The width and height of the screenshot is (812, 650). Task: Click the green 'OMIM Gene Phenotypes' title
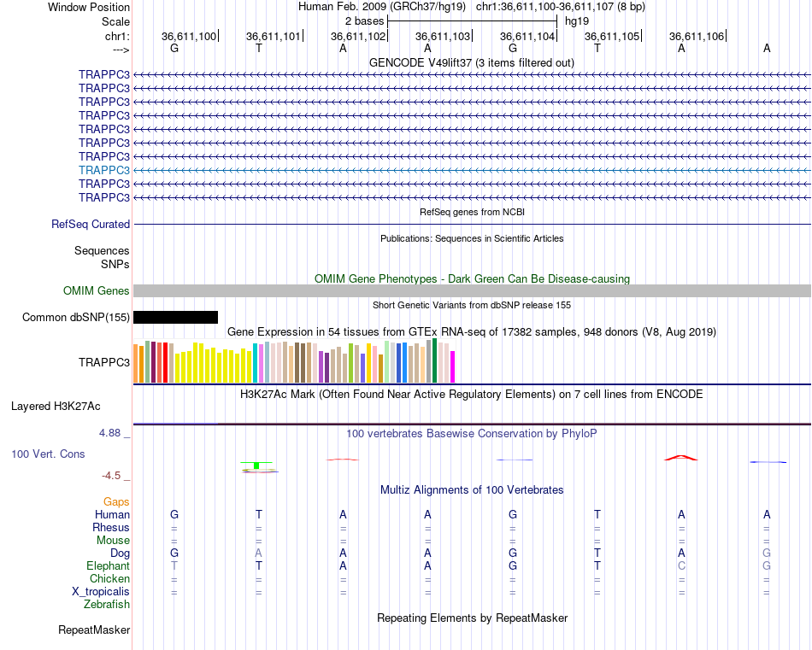pos(472,278)
